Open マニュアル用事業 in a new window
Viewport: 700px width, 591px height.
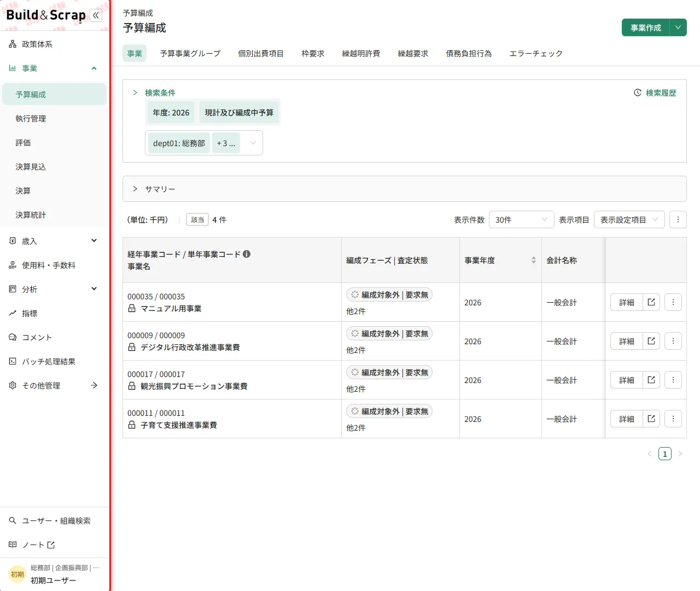[x=651, y=302]
